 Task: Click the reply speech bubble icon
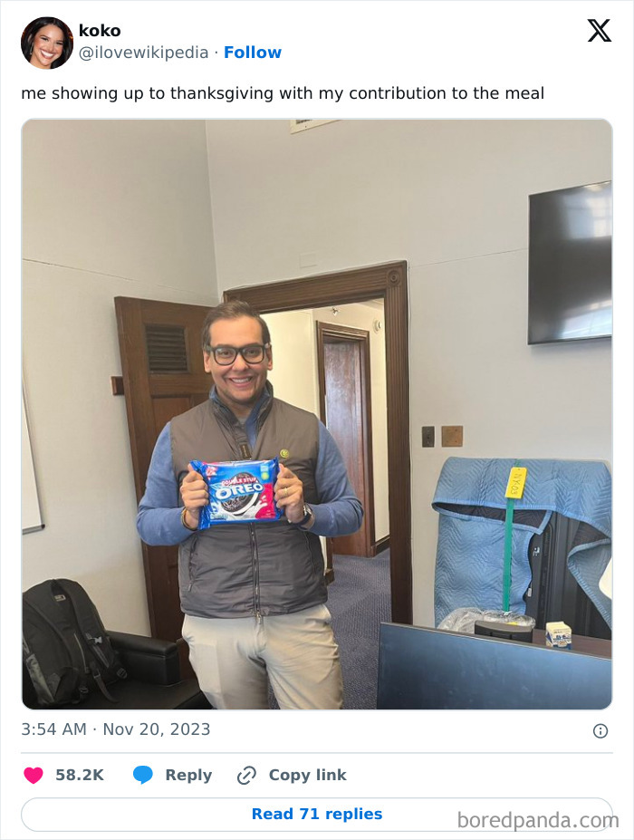[x=143, y=775]
